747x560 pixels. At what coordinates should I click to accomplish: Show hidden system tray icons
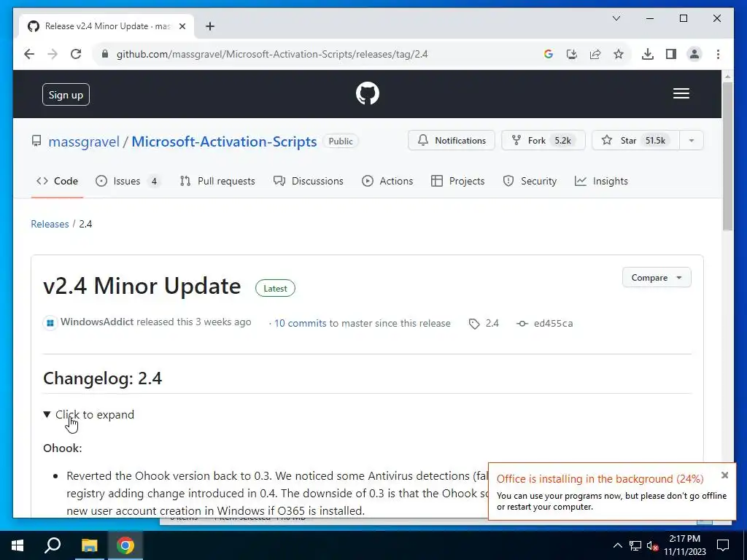coord(617,545)
